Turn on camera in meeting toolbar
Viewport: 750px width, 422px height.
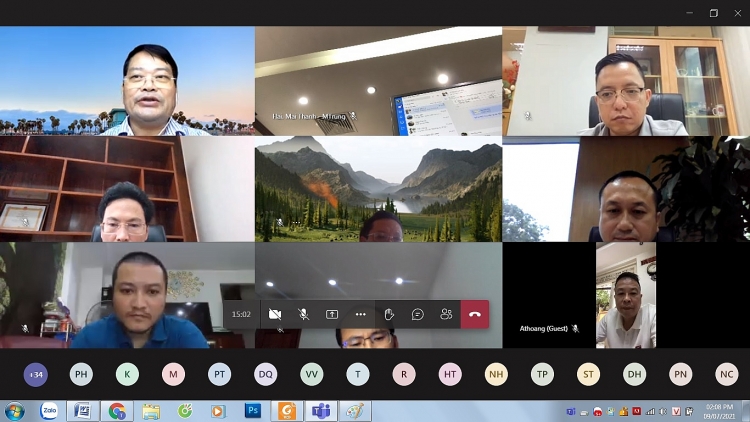click(275, 314)
